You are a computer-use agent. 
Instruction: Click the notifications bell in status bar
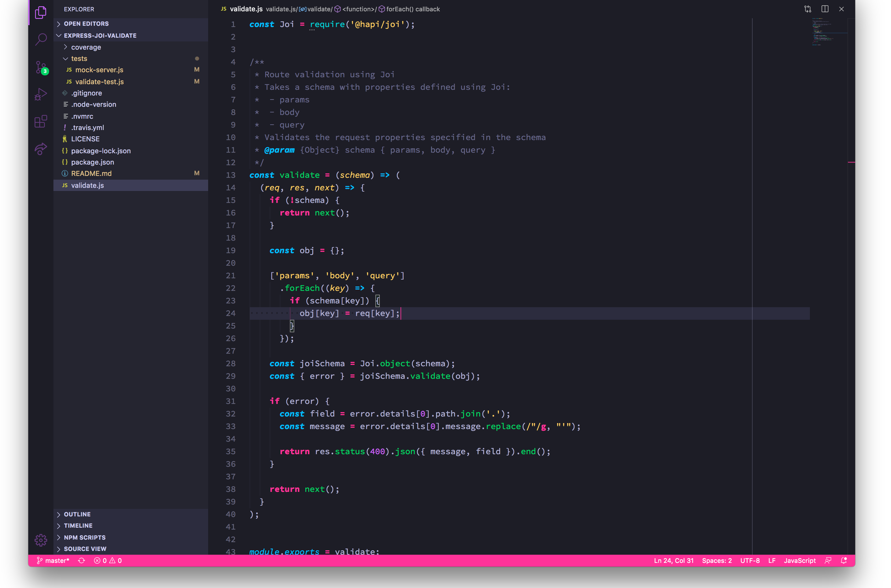pyautogui.click(x=844, y=561)
